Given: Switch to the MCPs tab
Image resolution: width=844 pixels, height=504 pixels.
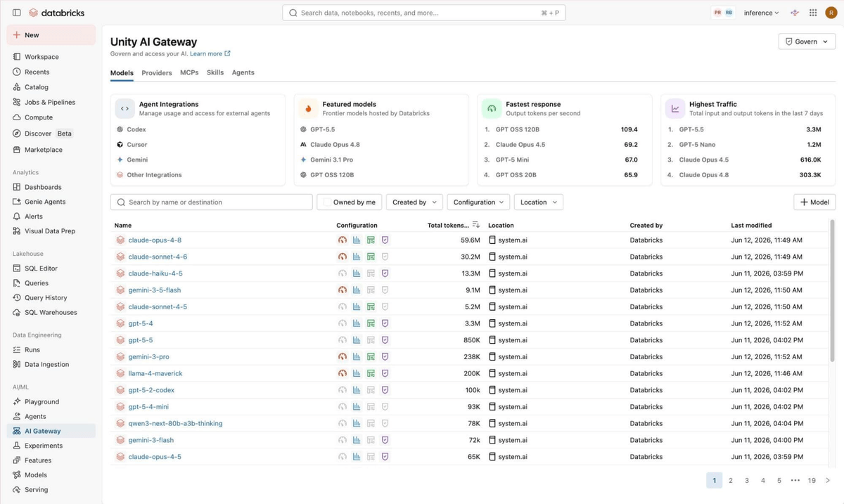Looking at the screenshot, I should [189, 72].
